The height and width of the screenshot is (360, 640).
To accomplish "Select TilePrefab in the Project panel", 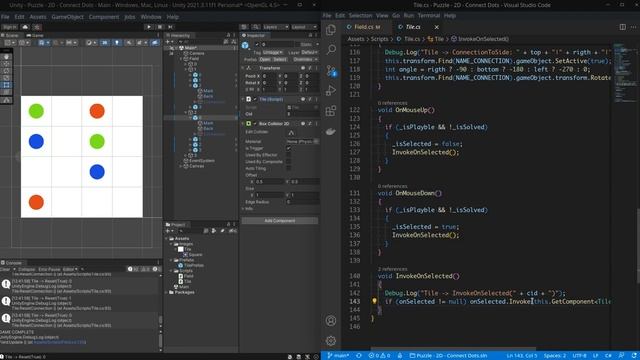I will coord(191,265).
